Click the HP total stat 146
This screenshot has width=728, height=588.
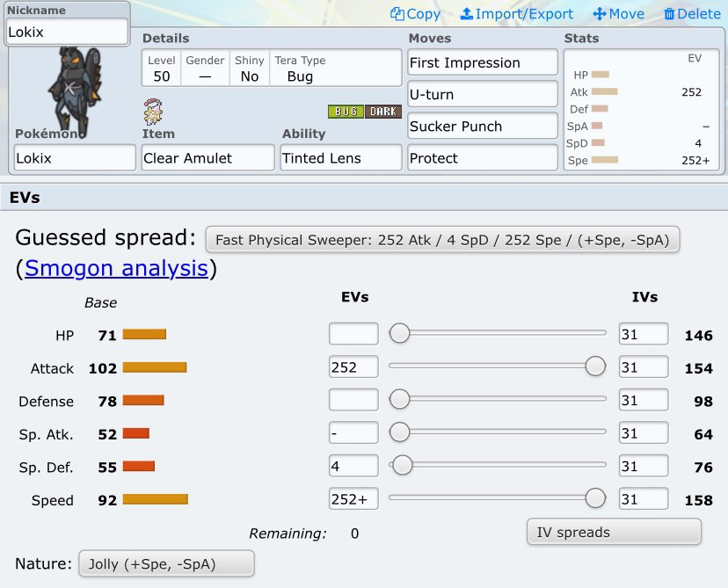pyautogui.click(x=698, y=335)
